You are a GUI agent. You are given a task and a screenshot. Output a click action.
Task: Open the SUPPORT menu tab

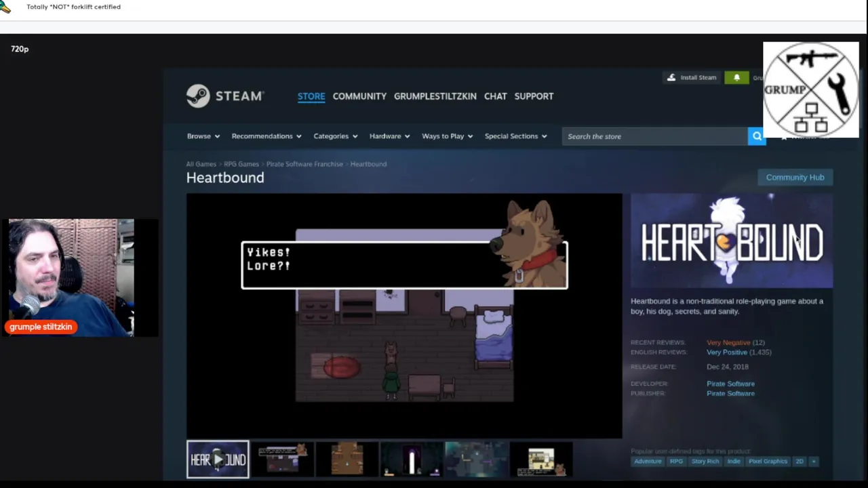(534, 96)
